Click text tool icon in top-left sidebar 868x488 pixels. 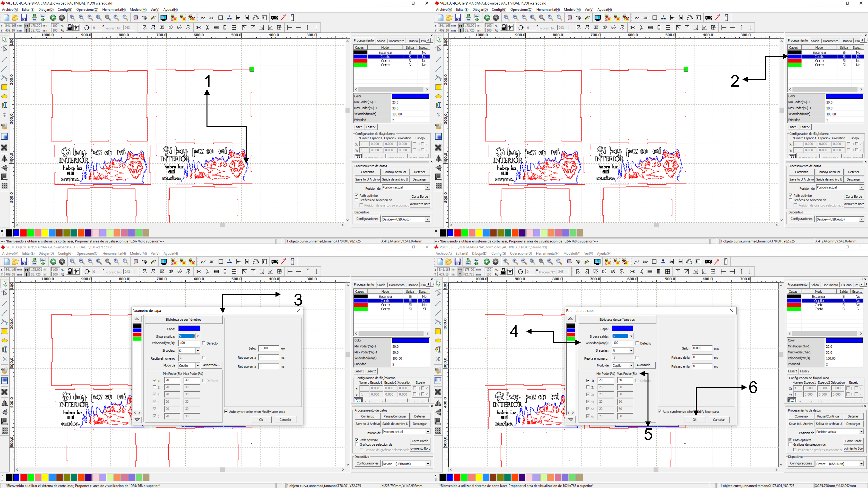click(x=4, y=105)
